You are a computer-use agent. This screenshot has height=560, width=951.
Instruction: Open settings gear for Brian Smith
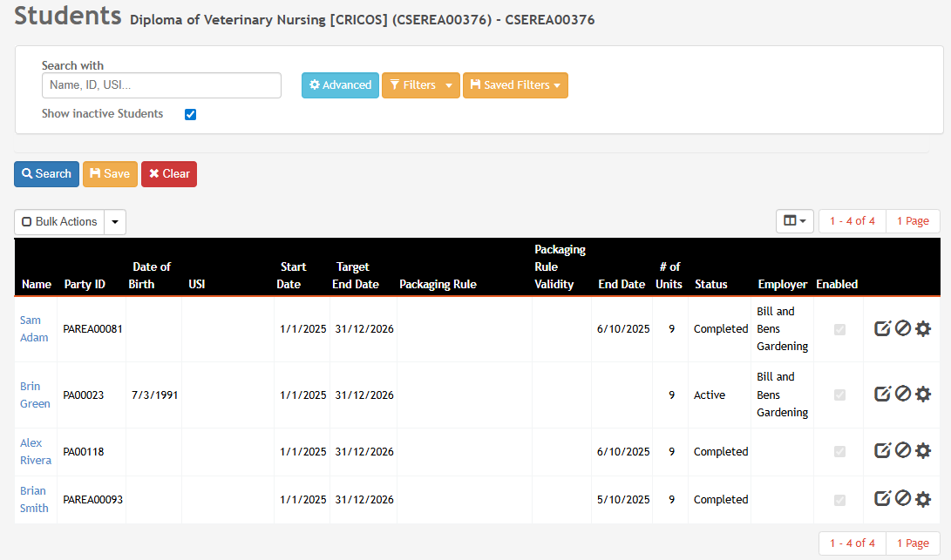[923, 499]
